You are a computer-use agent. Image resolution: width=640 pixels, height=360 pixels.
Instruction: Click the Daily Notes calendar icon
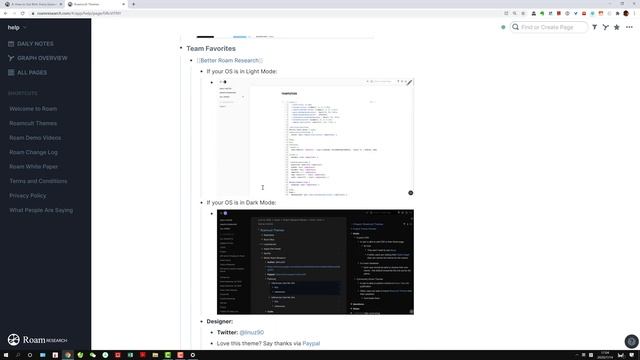(x=11, y=44)
